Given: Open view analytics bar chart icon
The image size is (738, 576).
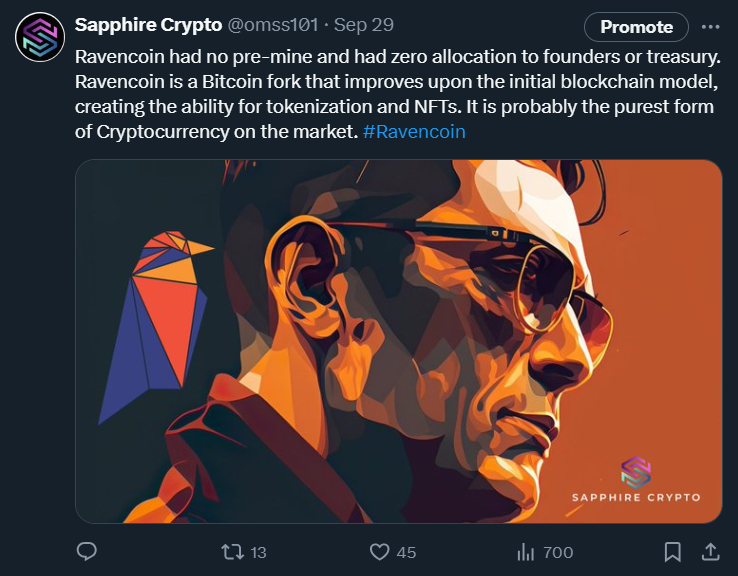Looking at the screenshot, I should 526,552.
